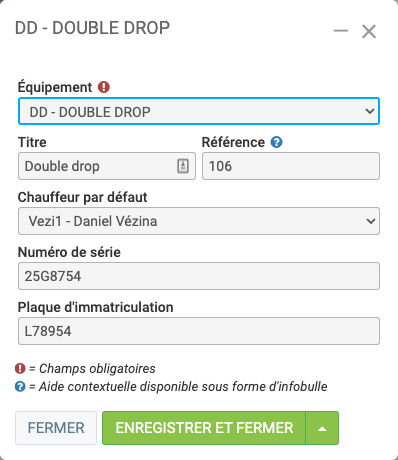Click the Plaque d'immatriculation field with L78954
398x460 pixels.
[199, 331]
